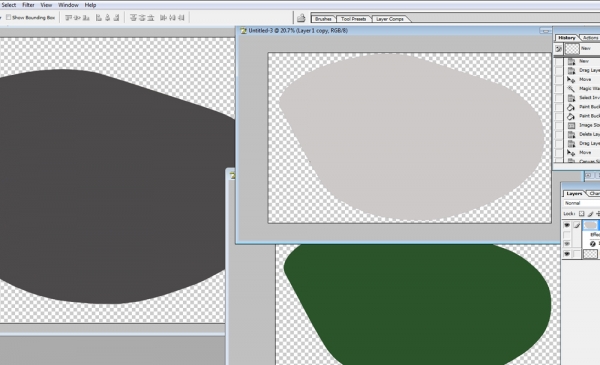Viewport: 600px width, 365px height.
Task: Click Align top edges icon
Action: click(x=68, y=18)
